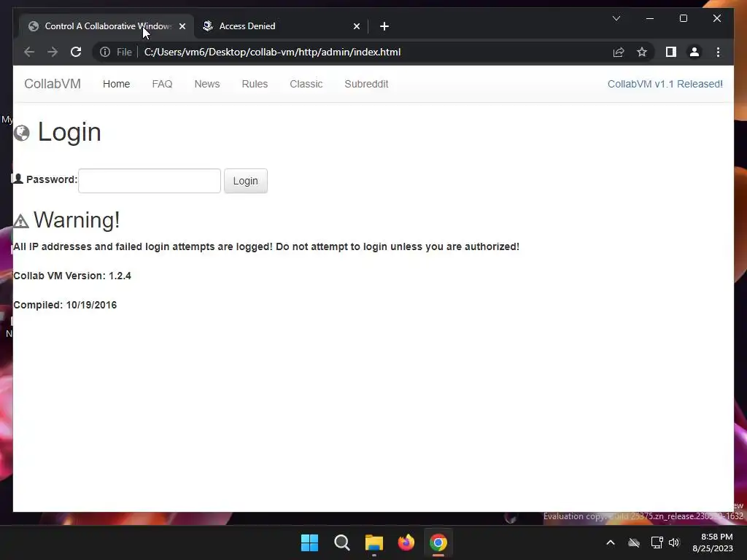Screen dimensions: 747x560
Task: Open the Windows Start menu
Action: pyautogui.click(x=309, y=542)
